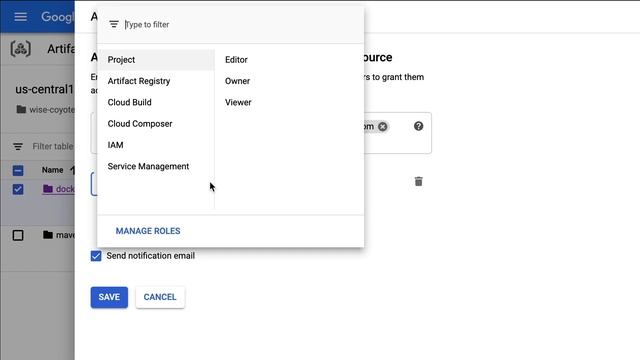
Task: Delete the role with the trash icon
Action: point(418,181)
